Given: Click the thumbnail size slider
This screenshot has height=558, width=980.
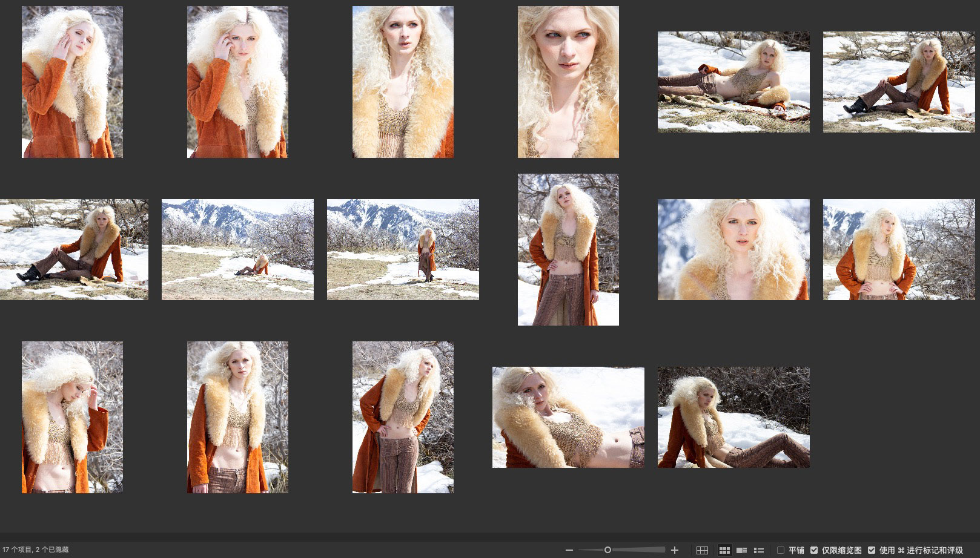Looking at the screenshot, I should [608, 550].
